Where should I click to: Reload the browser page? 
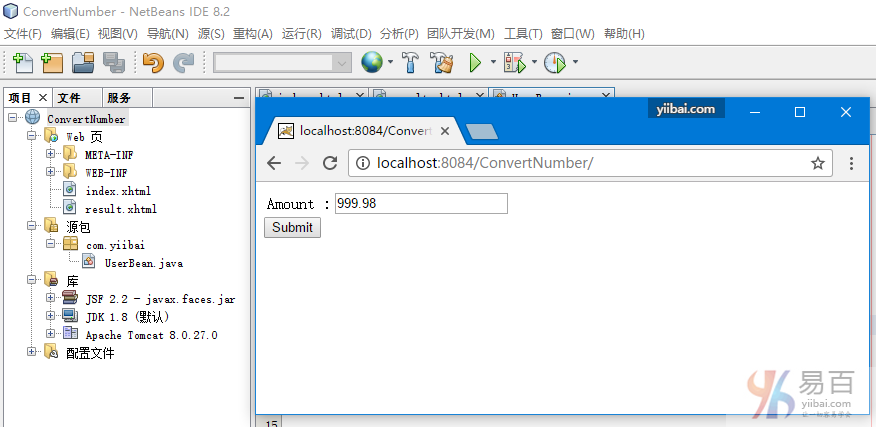tap(329, 163)
